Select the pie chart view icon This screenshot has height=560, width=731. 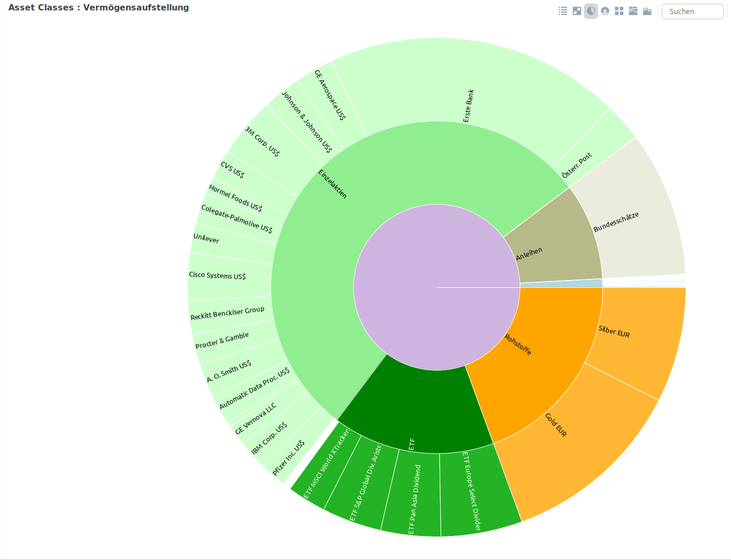click(591, 11)
